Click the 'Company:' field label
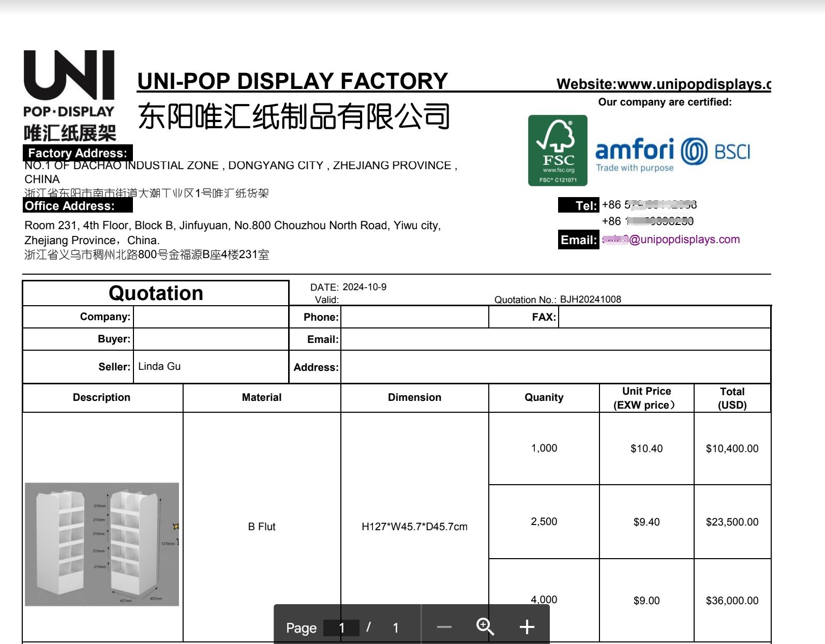Viewport: 825px width, 644px height. [105, 317]
